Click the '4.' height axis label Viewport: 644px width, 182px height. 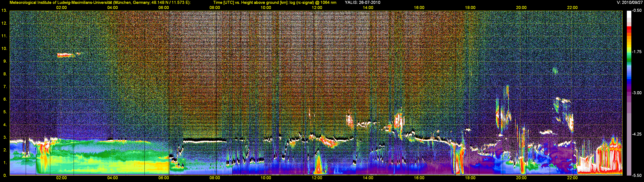point(5,125)
